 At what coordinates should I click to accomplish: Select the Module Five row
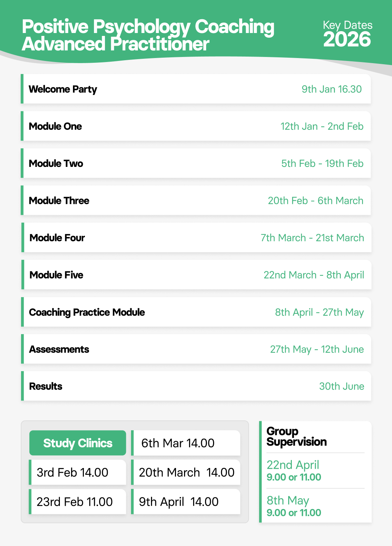pyautogui.click(x=196, y=275)
